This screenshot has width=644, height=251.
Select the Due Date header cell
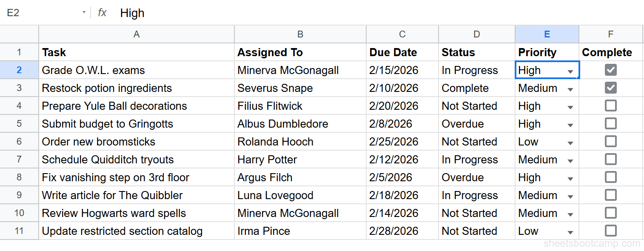pos(402,52)
